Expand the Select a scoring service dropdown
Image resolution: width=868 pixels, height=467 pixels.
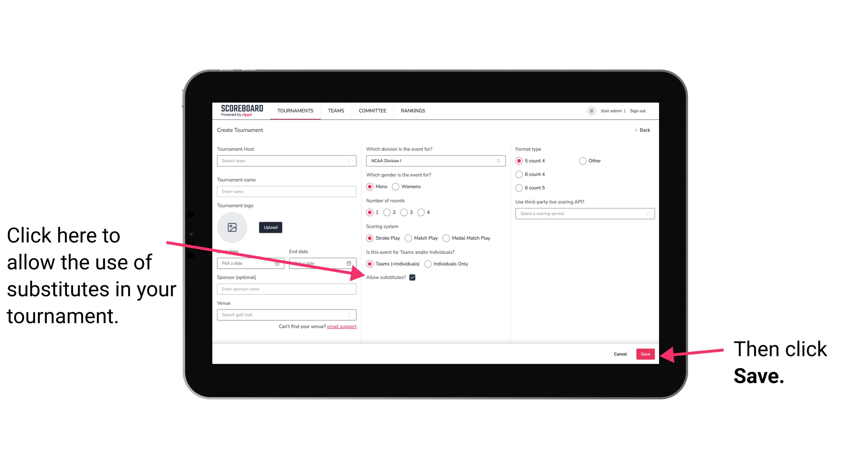(x=583, y=213)
